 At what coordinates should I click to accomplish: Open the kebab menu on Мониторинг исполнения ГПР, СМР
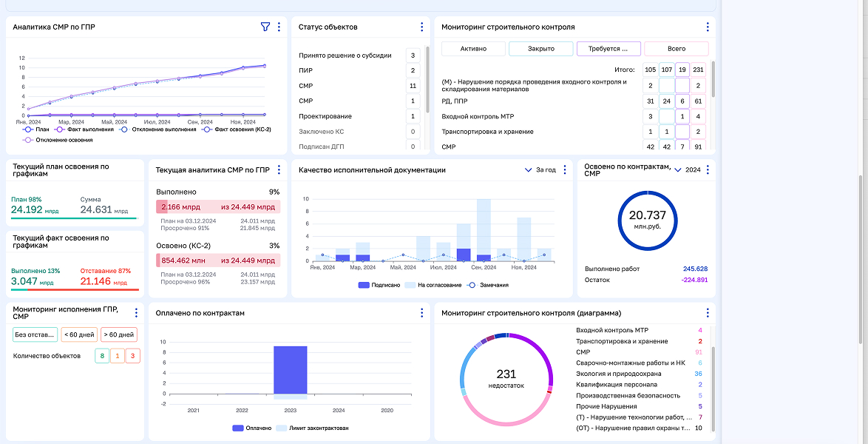point(135,312)
